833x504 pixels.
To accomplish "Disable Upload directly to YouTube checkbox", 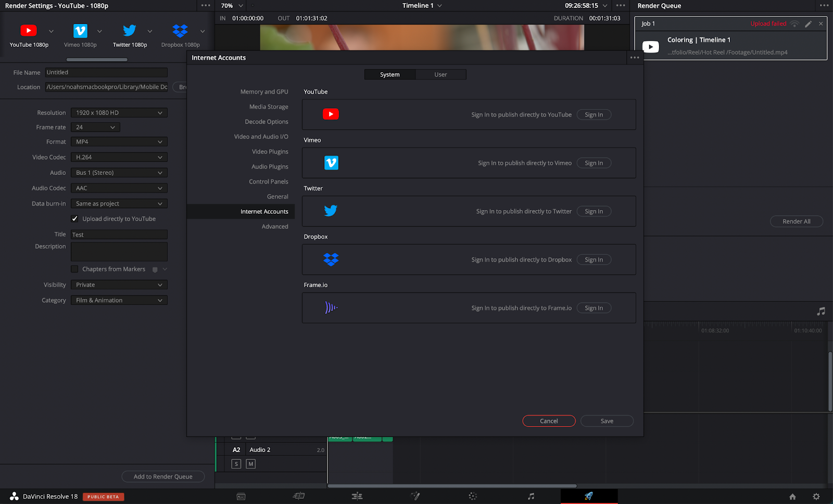I will pyautogui.click(x=74, y=219).
